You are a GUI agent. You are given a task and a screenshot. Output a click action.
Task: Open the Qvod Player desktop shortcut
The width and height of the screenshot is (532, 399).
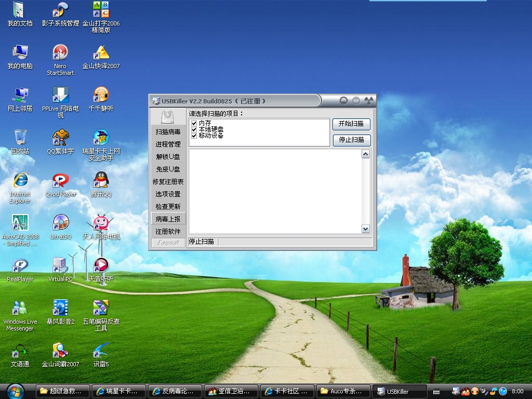[61, 181]
